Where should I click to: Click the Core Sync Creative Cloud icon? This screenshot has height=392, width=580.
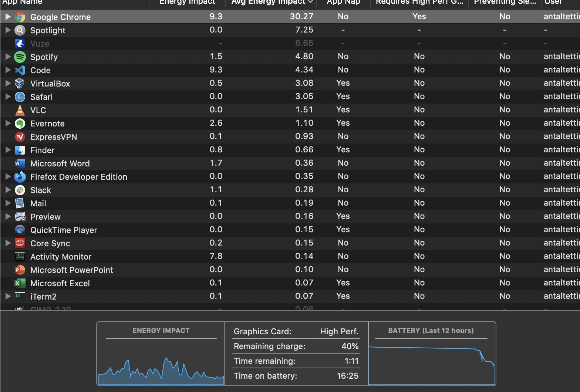[x=20, y=243]
